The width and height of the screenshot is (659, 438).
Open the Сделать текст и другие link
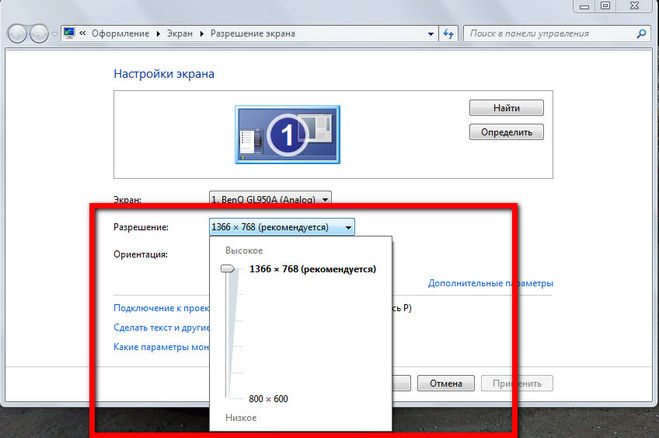(x=161, y=327)
